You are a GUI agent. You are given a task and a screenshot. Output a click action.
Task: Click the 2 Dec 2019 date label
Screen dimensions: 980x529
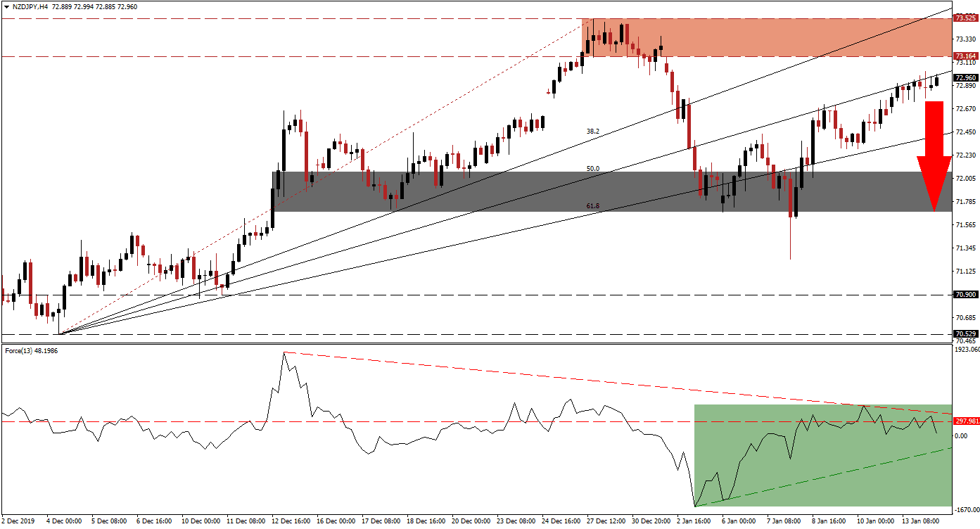[18, 521]
